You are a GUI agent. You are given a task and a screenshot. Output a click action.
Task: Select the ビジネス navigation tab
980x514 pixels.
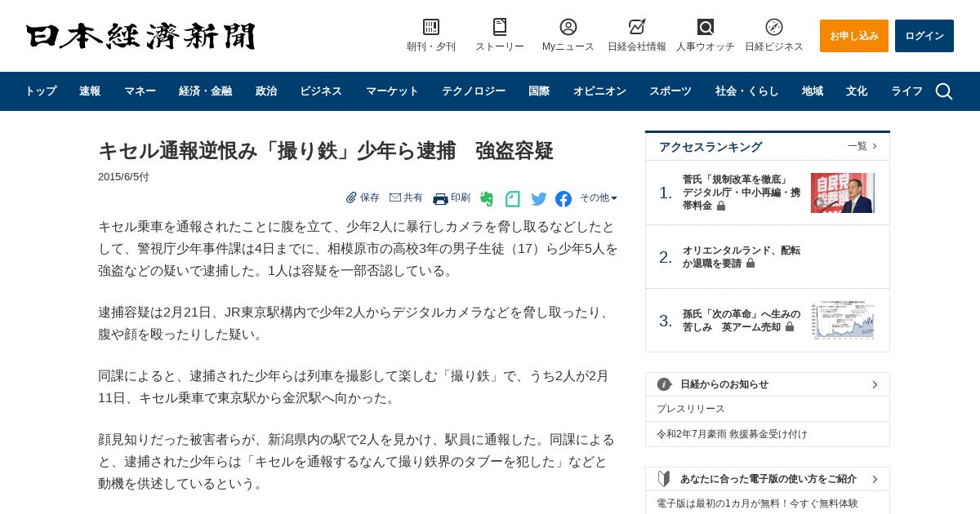321,91
